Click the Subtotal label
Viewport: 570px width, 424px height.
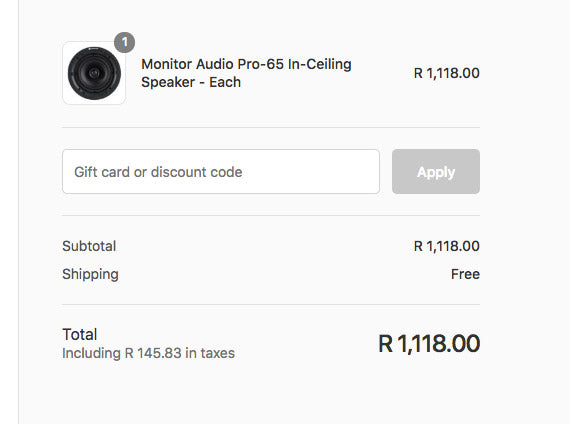point(89,246)
